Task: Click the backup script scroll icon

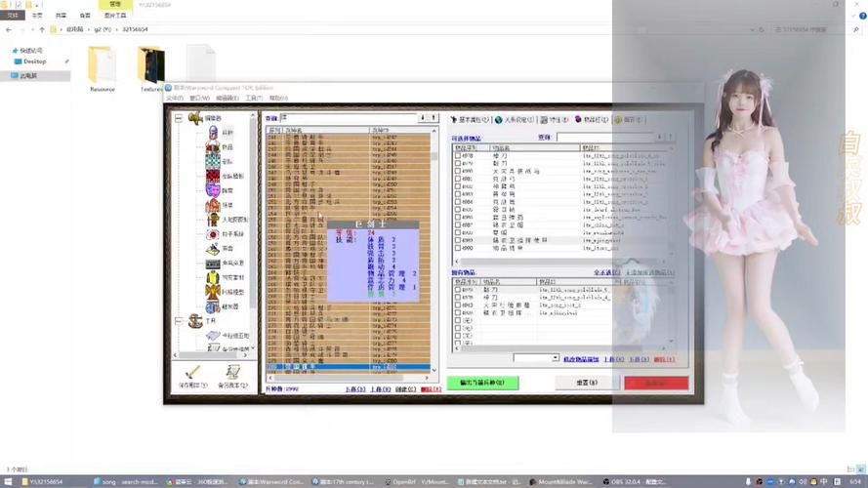Action: point(233,373)
